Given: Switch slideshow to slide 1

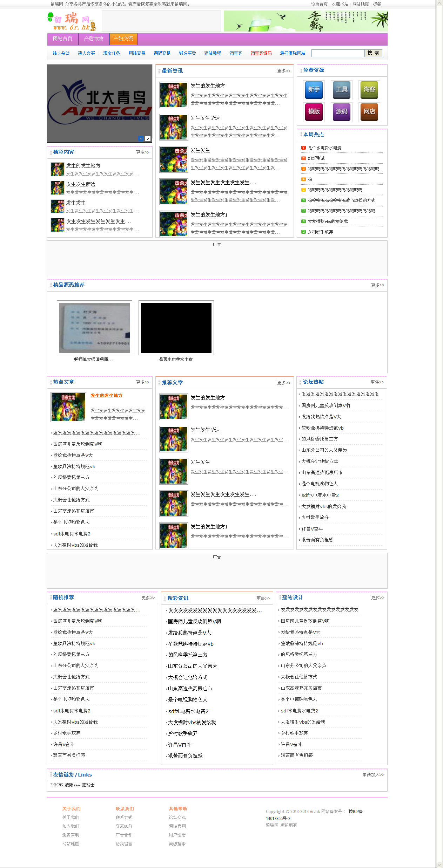Looking at the screenshot, I should (x=141, y=139).
